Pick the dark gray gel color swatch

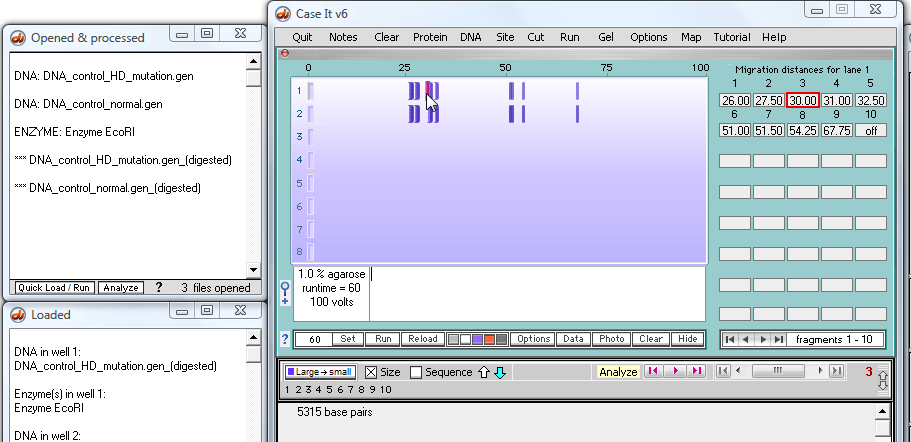(x=502, y=339)
